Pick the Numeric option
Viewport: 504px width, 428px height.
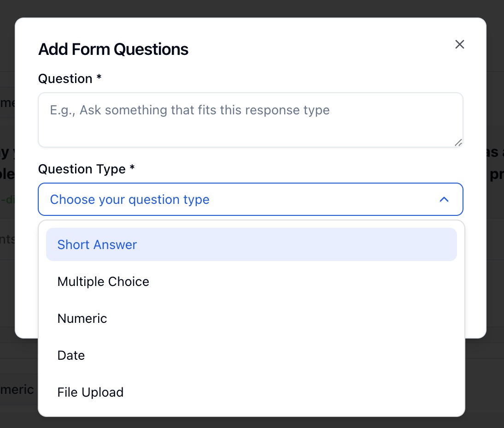[82, 318]
